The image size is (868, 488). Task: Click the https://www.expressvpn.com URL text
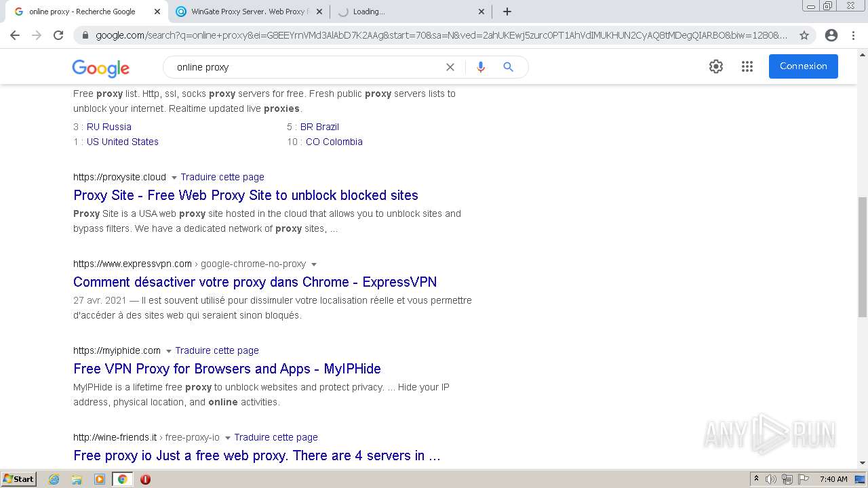pos(132,264)
